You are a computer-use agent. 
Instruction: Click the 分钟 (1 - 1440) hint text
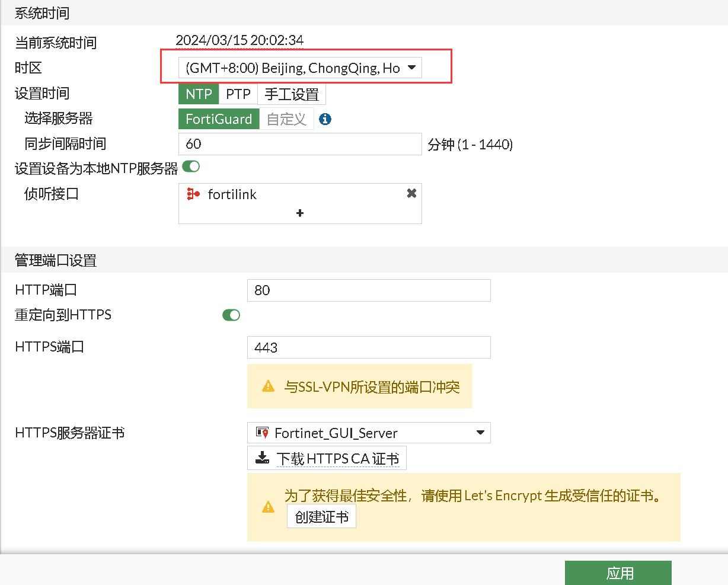(470, 145)
